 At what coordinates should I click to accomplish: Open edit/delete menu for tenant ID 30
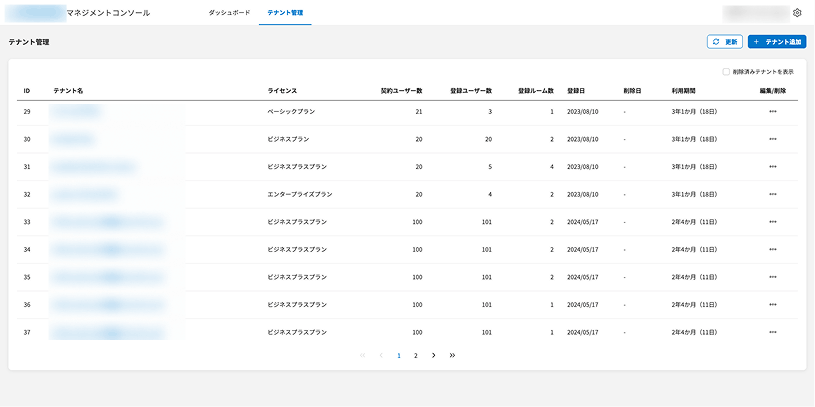tap(772, 139)
